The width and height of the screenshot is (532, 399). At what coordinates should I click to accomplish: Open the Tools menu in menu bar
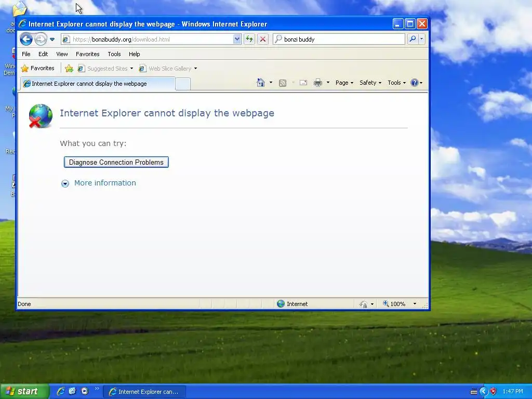114,54
